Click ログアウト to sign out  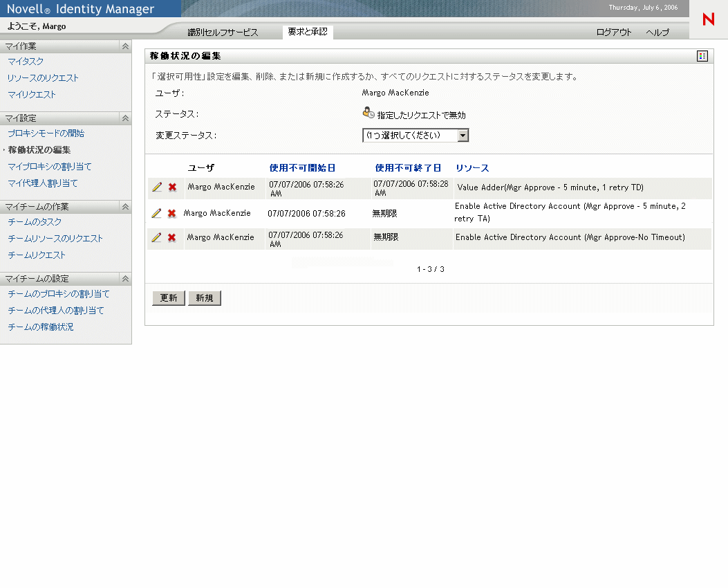click(614, 32)
